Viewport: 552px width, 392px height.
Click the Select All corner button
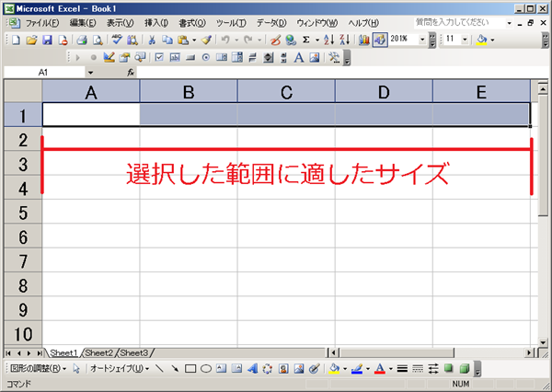click(23, 91)
